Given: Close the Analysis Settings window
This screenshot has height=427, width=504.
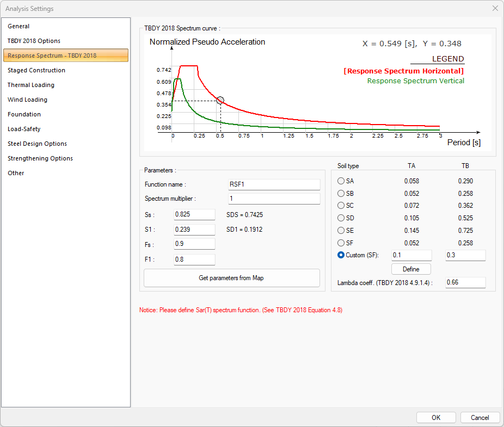Looking at the screenshot, I should point(495,9).
